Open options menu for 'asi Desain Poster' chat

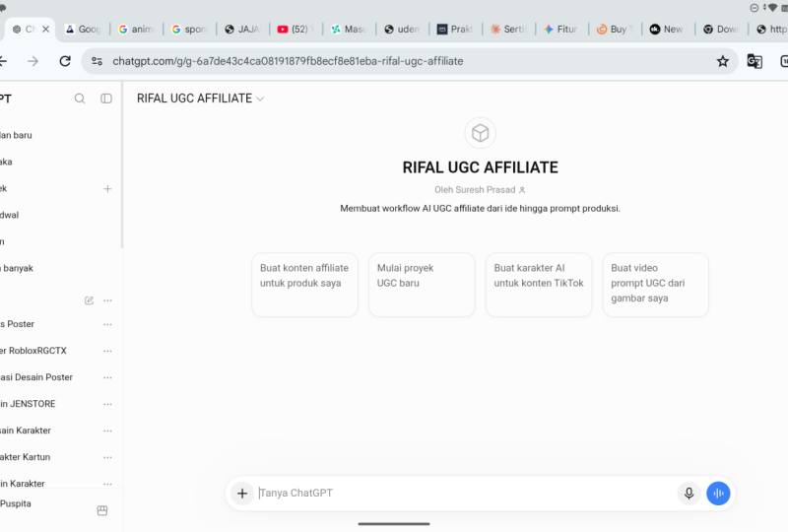107,377
